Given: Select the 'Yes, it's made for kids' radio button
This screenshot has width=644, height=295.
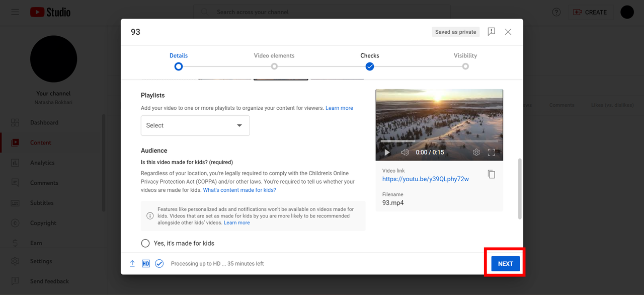Looking at the screenshot, I should click(145, 243).
